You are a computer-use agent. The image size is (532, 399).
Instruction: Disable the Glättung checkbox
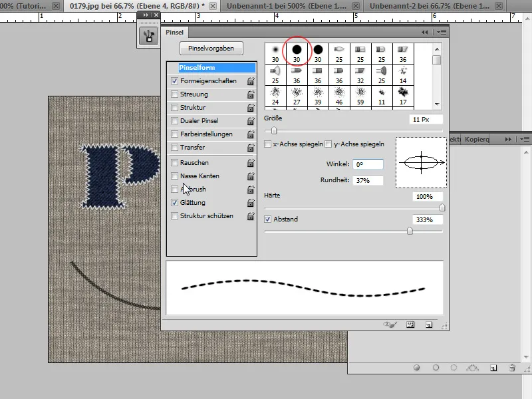[x=174, y=203]
